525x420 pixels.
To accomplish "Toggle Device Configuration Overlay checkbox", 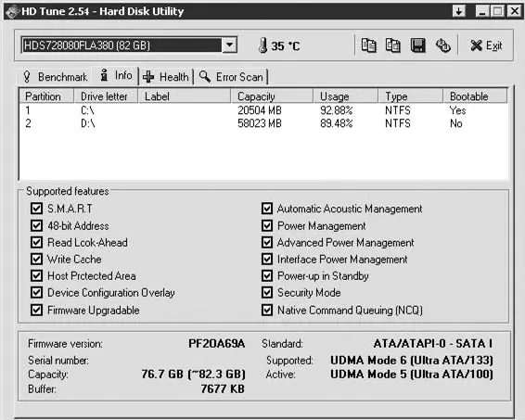I will (x=36, y=292).
